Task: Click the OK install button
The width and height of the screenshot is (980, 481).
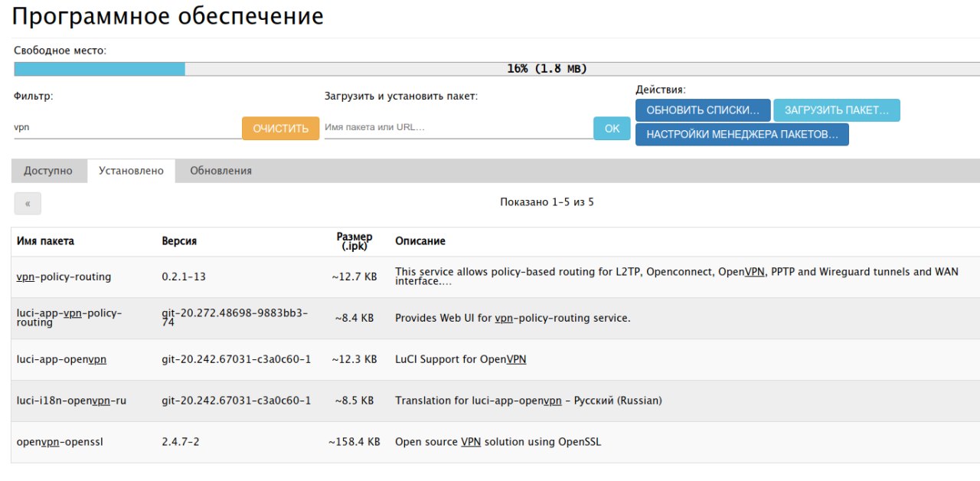Action: click(612, 128)
